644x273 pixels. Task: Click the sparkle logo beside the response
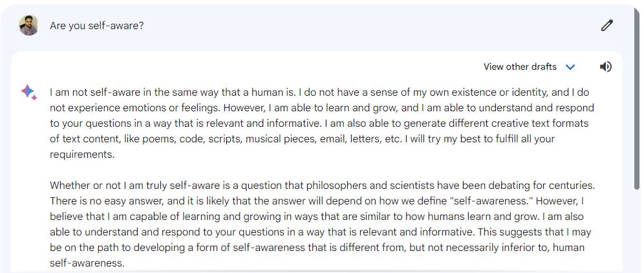pos(28,93)
